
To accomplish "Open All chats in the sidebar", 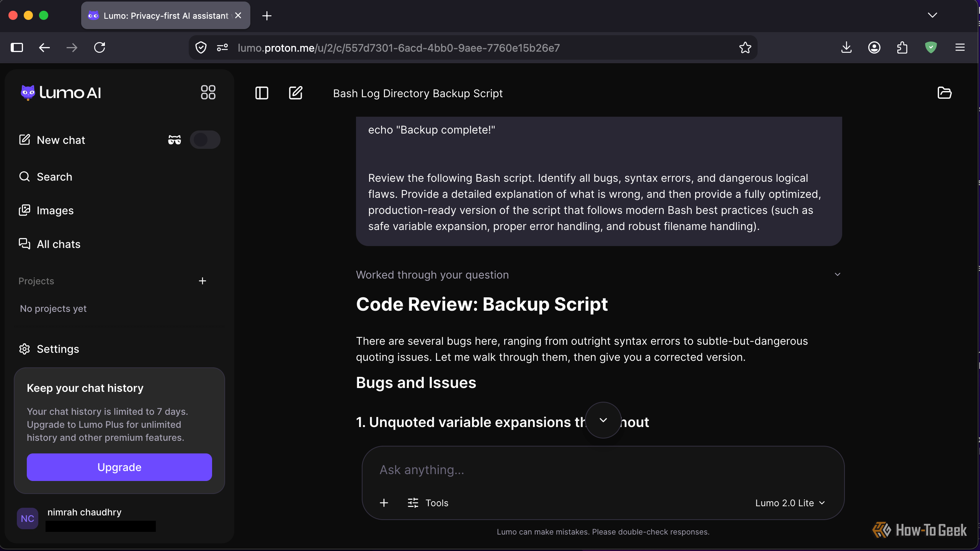I will click(49, 244).
